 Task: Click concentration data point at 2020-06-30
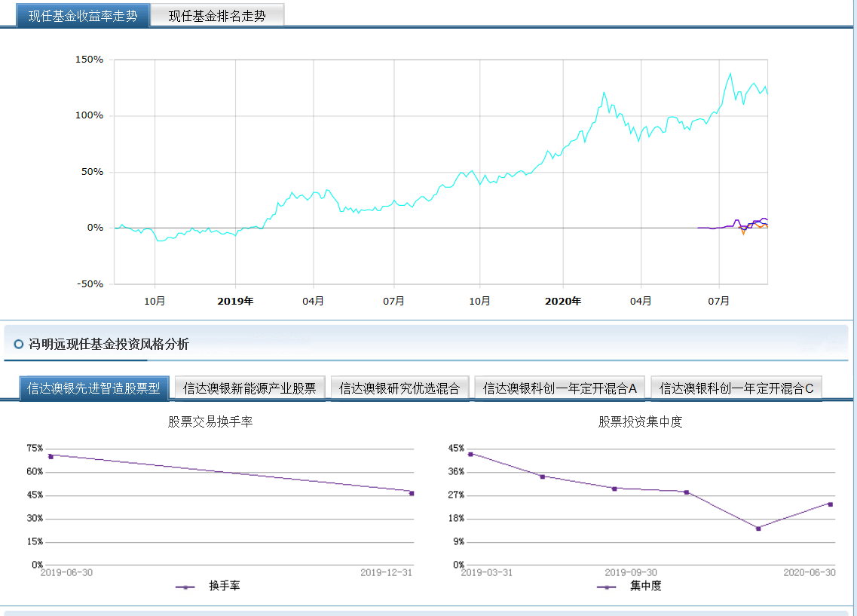(x=830, y=504)
